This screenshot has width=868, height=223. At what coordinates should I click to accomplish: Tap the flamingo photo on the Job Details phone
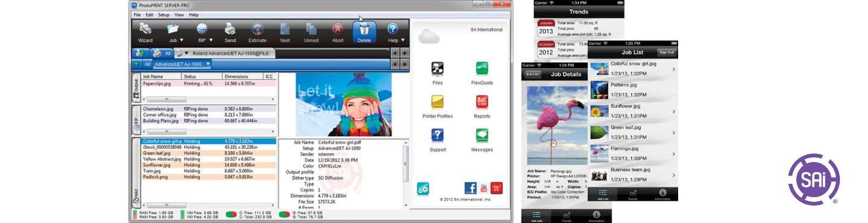[x=558, y=125]
